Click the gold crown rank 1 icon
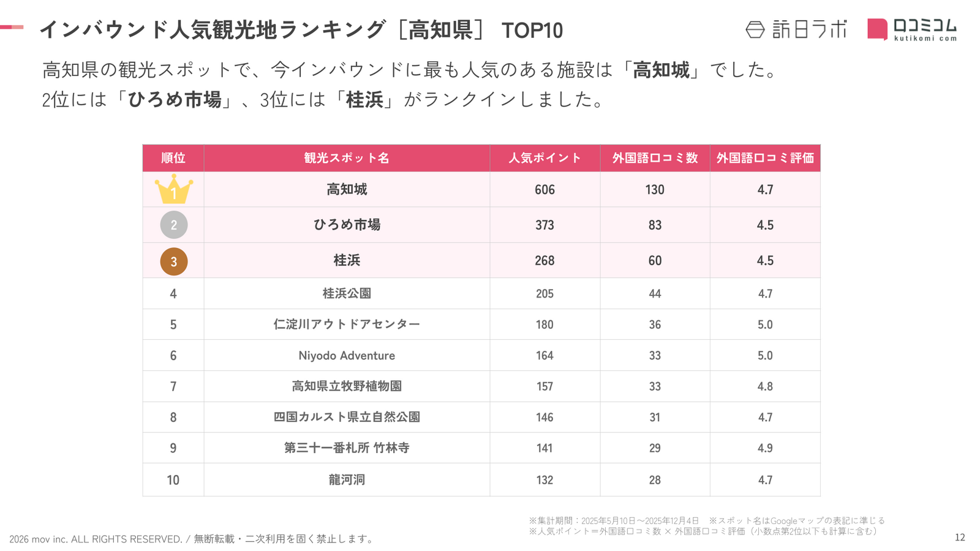 click(x=173, y=189)
